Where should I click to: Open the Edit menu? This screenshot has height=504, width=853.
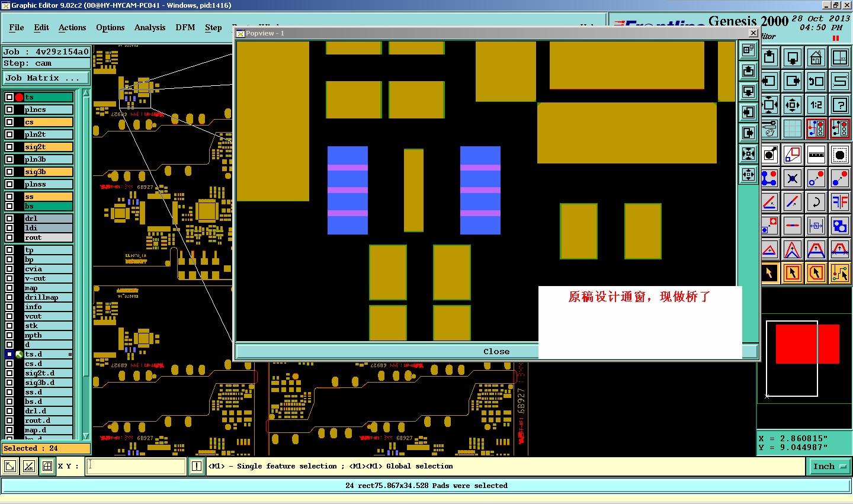pyautogui.click(x=41, y=27)
